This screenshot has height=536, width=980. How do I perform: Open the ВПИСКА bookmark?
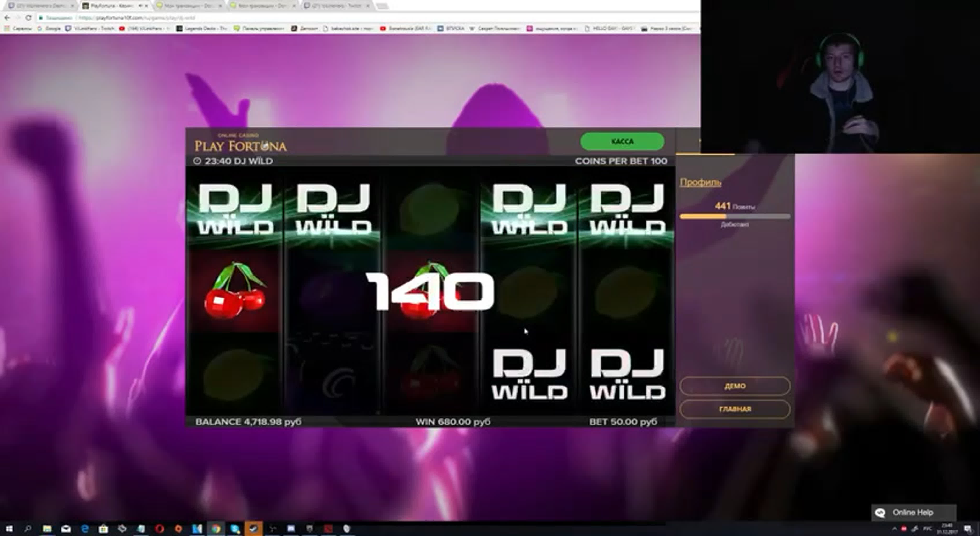click(x=451, y=28)
